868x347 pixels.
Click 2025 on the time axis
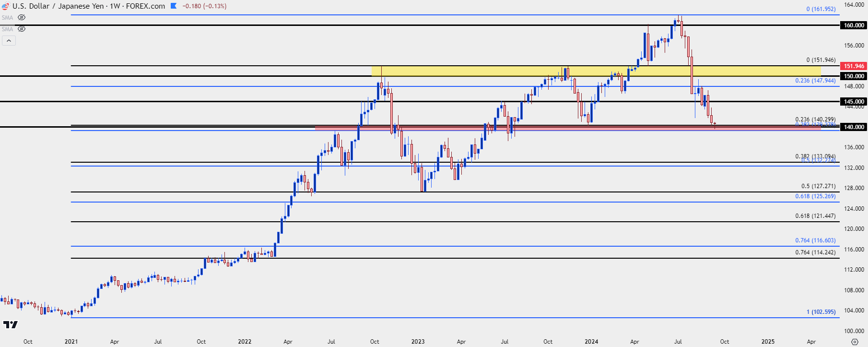[768, 342]
